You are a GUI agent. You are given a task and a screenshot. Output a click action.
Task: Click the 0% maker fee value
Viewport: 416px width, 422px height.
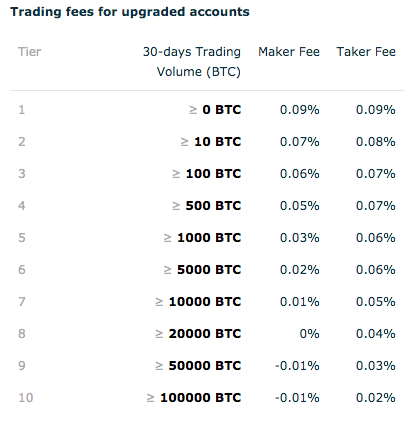(309, 334)
